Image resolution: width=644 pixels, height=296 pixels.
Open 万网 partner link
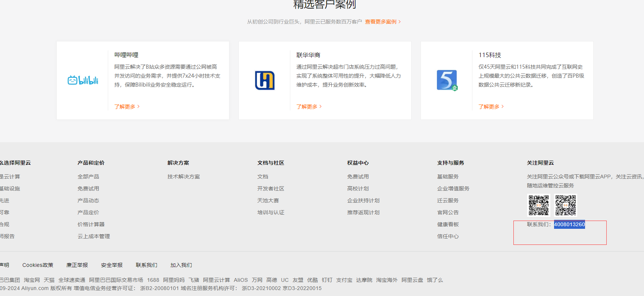(x=257, y=280)
